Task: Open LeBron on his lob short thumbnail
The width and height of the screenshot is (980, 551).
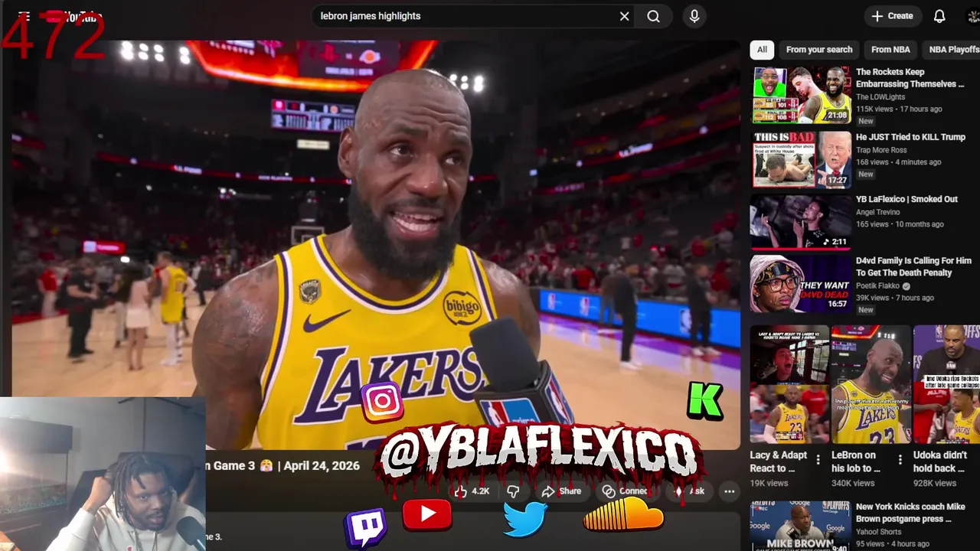Action: point(871,385)
